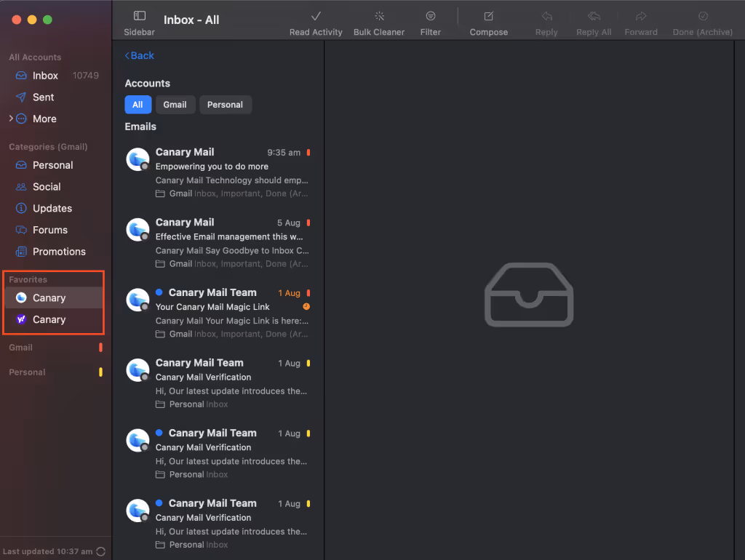Click the 'Gmail Inbox, Important, Done' label on 5 Aug email
The width and height of the screenshot is (745, 560).
tap(239, 263)
